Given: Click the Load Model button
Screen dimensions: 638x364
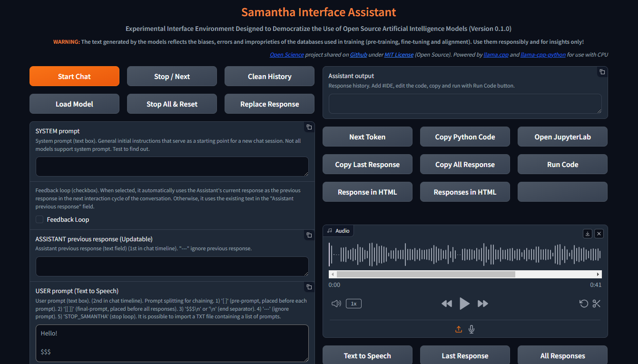Looking at the screenshot, I should (74, 104).
